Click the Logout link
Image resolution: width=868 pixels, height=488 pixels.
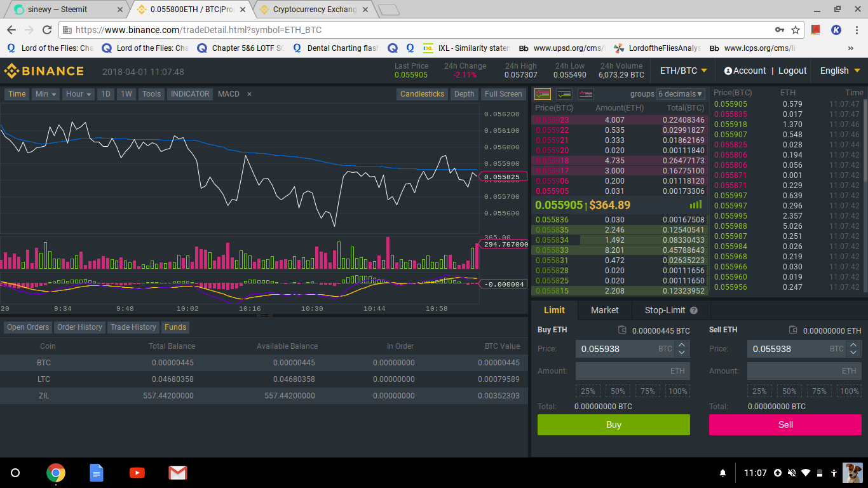[x=792, y=71]
